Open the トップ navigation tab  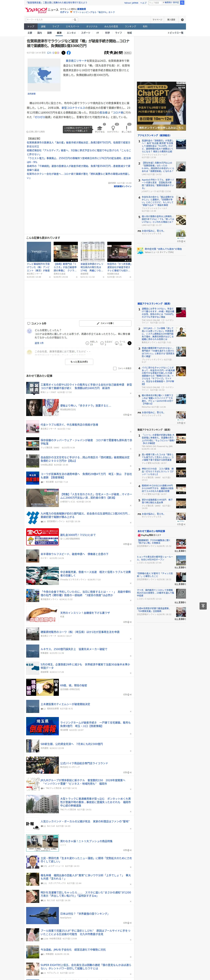[x=31, y=27]
